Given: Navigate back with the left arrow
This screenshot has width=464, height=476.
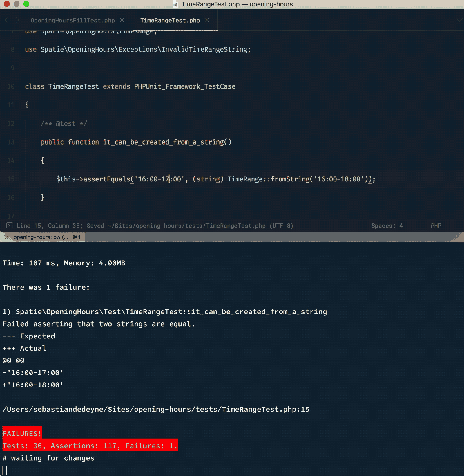Looking at the screenshot, I should [x=6, y=20].
